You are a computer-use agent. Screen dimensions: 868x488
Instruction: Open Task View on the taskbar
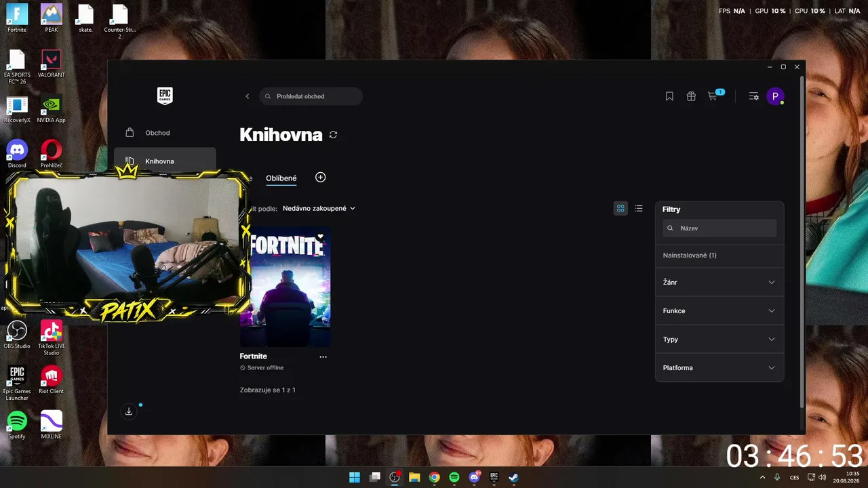tap(375, 477)
